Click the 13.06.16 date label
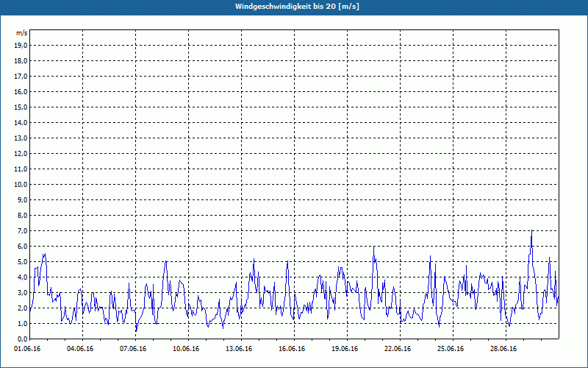This screenshot has width=588, height=368. click(x=239, y=349)
